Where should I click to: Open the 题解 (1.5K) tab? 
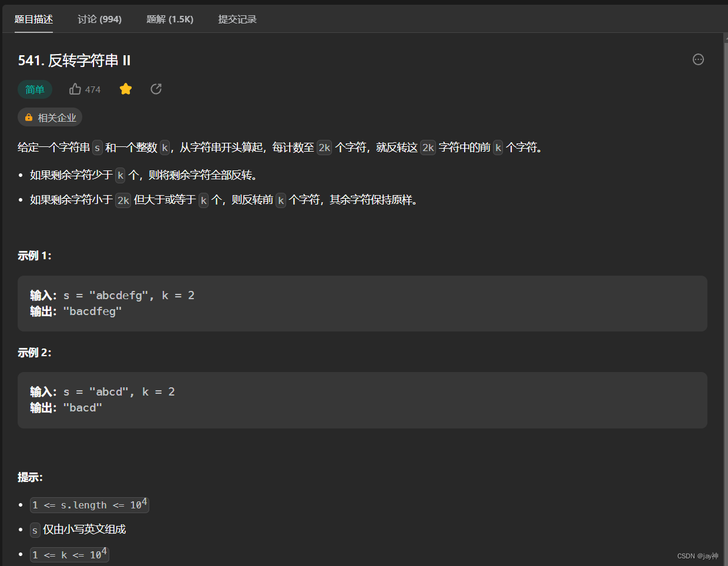tap(170, 19)
